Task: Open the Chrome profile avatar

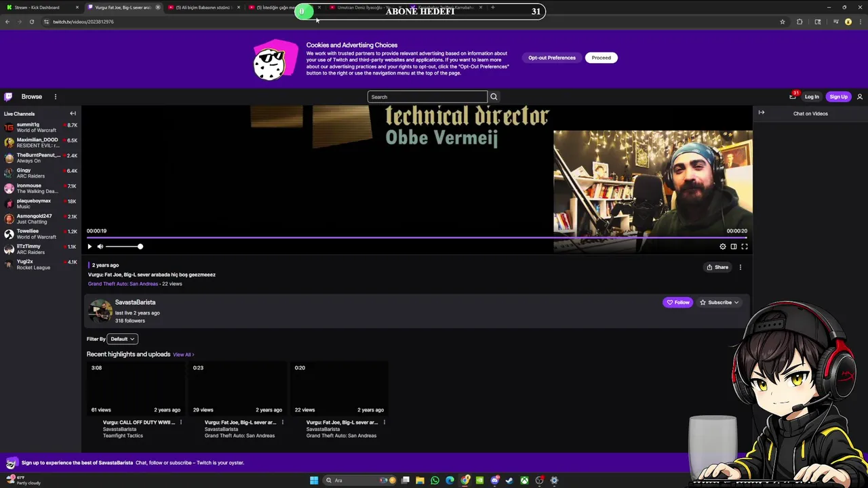Action: pos(848,22)
